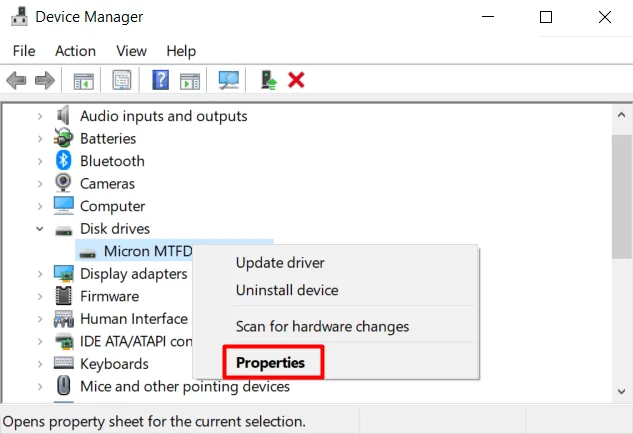This screenshot has width=633, height=434.
Task: Click the Firmware chip icon
Action: pos(63,296)
